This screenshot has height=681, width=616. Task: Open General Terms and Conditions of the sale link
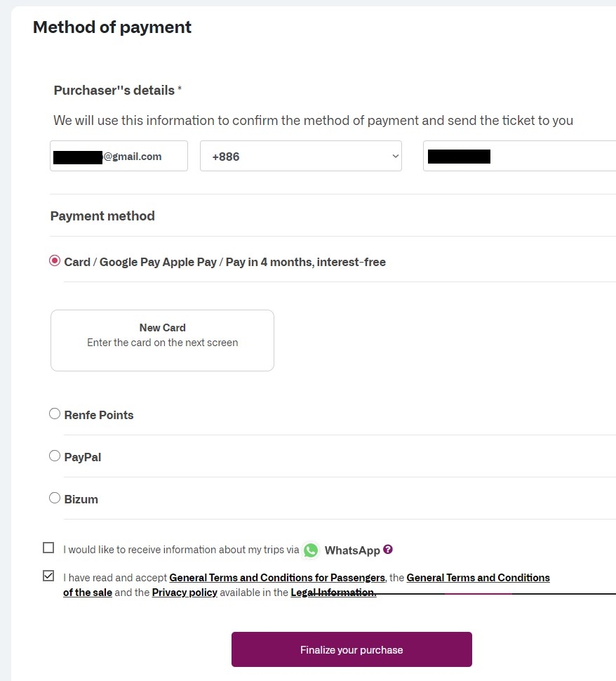click(478, 578)
